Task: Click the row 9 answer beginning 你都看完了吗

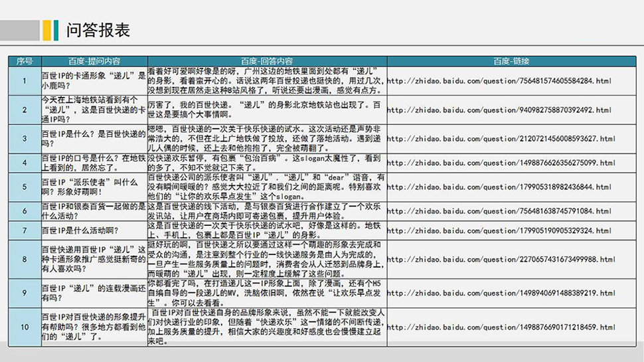Action: (266, 293)
